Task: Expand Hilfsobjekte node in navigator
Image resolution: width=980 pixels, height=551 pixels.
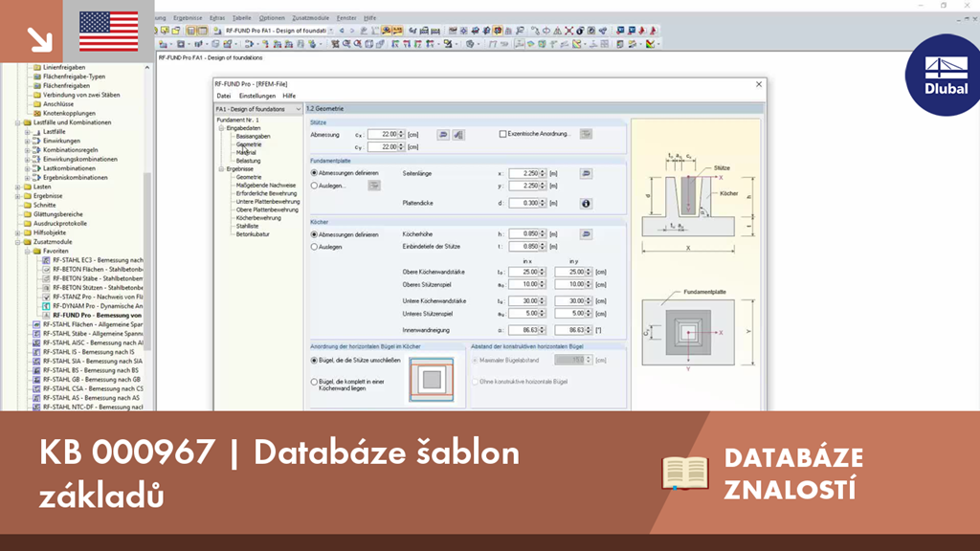Action: [18, 232]
